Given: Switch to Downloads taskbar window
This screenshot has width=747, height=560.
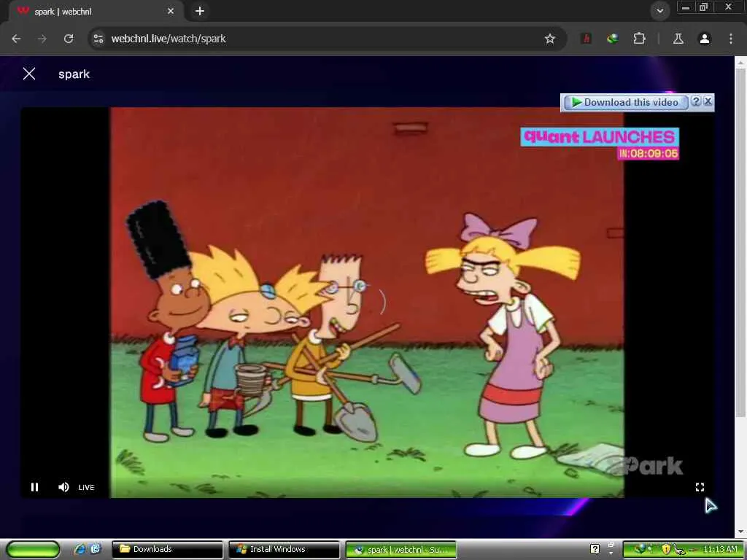Looking at the screenshot, I should (167, 550).
